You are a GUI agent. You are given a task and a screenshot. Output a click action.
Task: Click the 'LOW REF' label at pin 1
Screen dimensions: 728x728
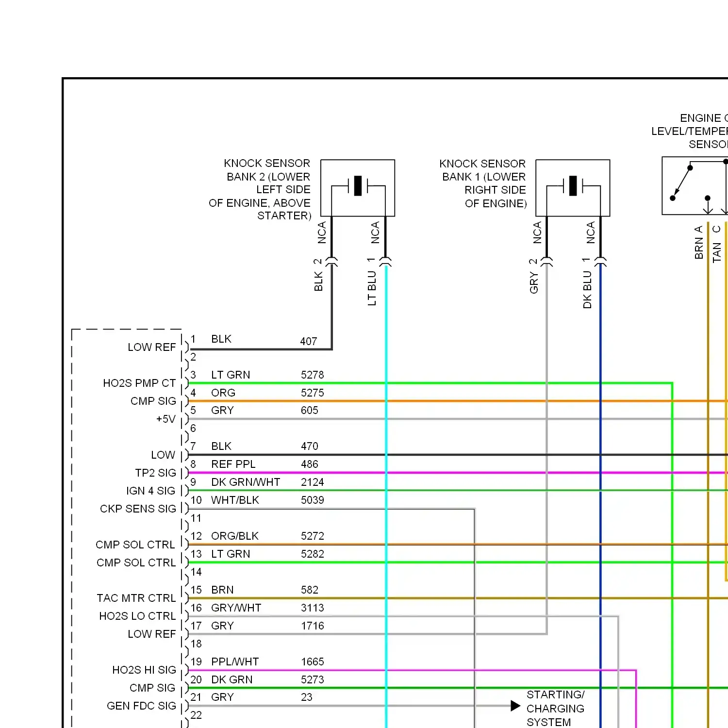pos(151,347)
